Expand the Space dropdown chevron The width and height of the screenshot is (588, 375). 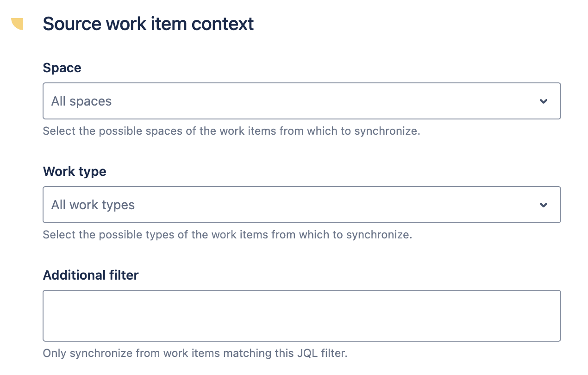[x=544, y=101]
